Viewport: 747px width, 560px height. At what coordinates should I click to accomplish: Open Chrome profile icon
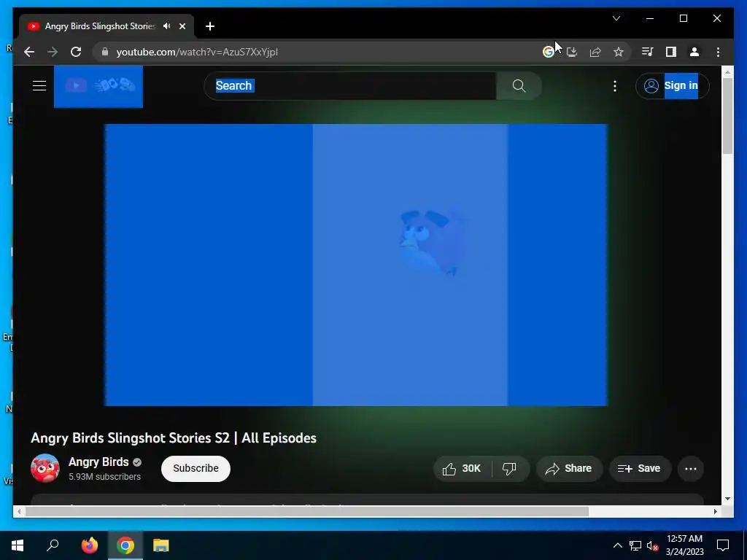point(694,52)
